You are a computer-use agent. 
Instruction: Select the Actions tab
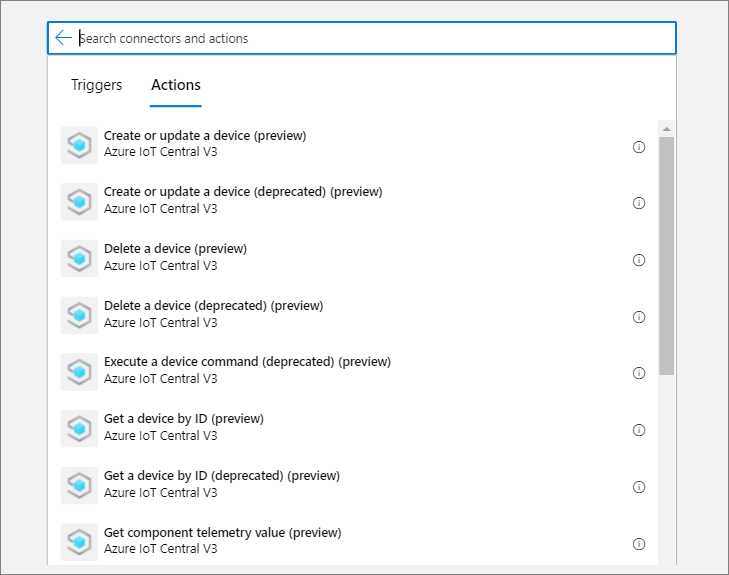click(176, 85)
